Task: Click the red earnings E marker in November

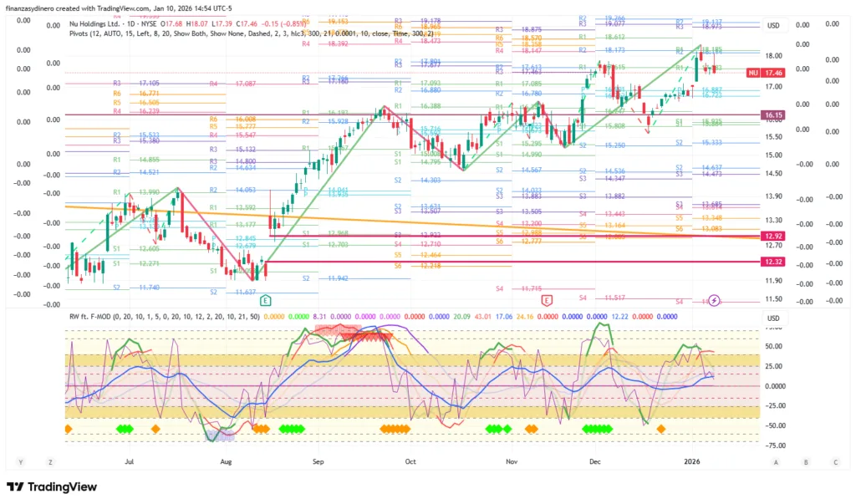Action: [x=547, y=300]
